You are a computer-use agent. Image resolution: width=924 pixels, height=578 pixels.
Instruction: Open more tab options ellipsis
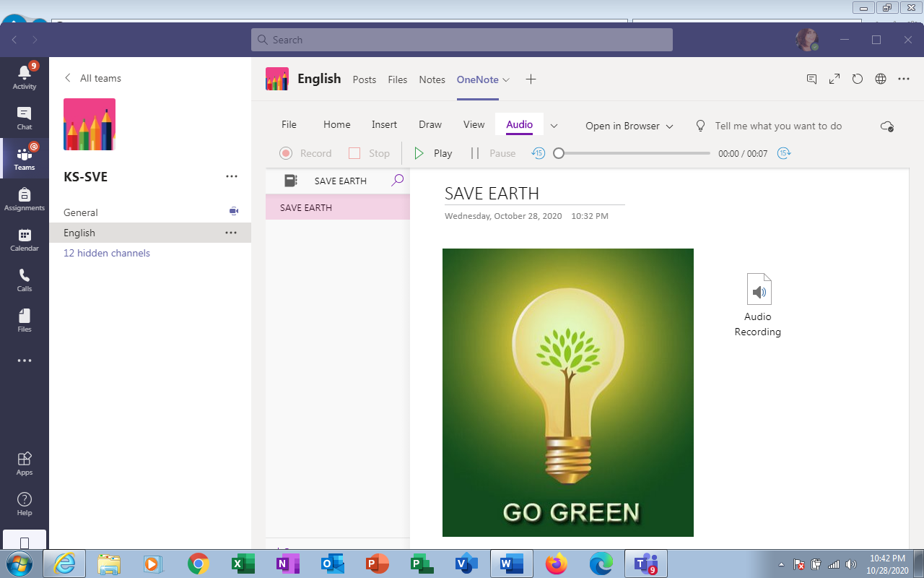click(904, 79)
